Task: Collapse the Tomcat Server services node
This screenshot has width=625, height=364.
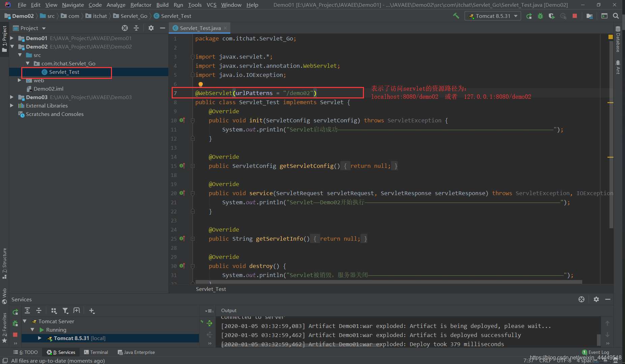Action: (x=25, y=321)
